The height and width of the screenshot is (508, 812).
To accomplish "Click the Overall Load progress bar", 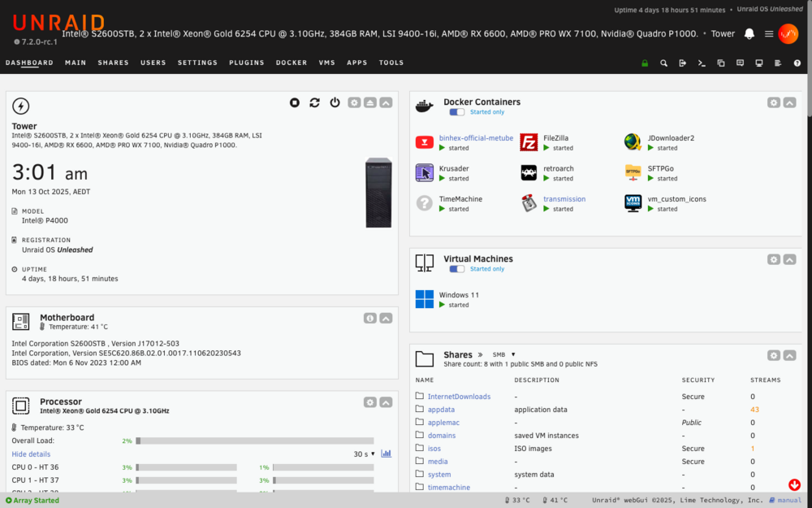I will (254, 441).
